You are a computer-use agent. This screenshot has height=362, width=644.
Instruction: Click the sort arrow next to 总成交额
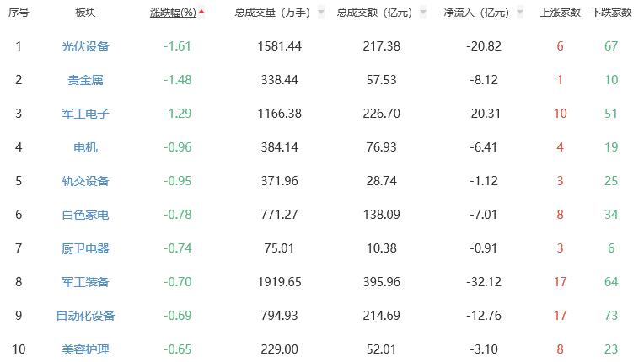[424, 13]
